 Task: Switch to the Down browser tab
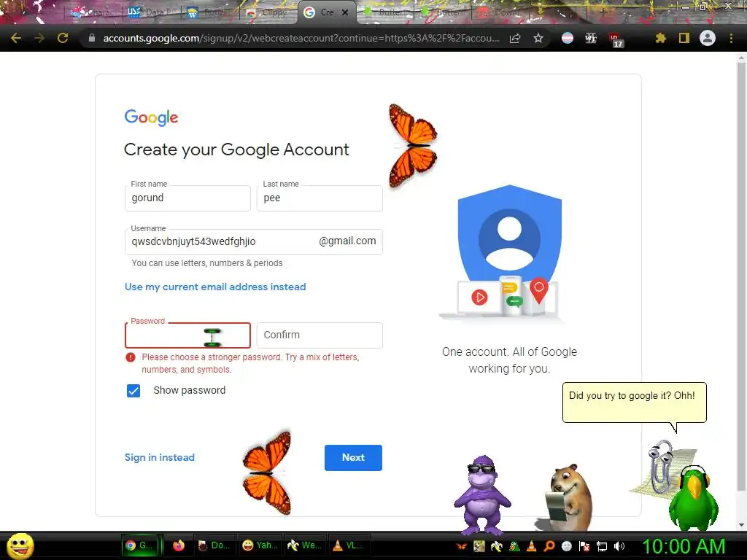click(x=500, y=12)
